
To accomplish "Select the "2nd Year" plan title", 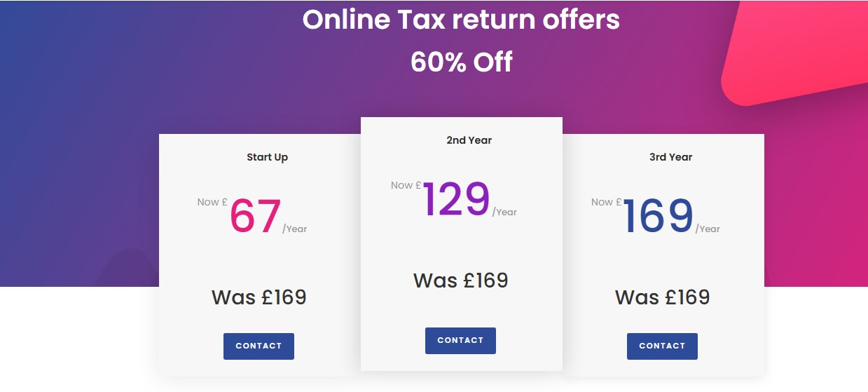I will tap(469, 140).
